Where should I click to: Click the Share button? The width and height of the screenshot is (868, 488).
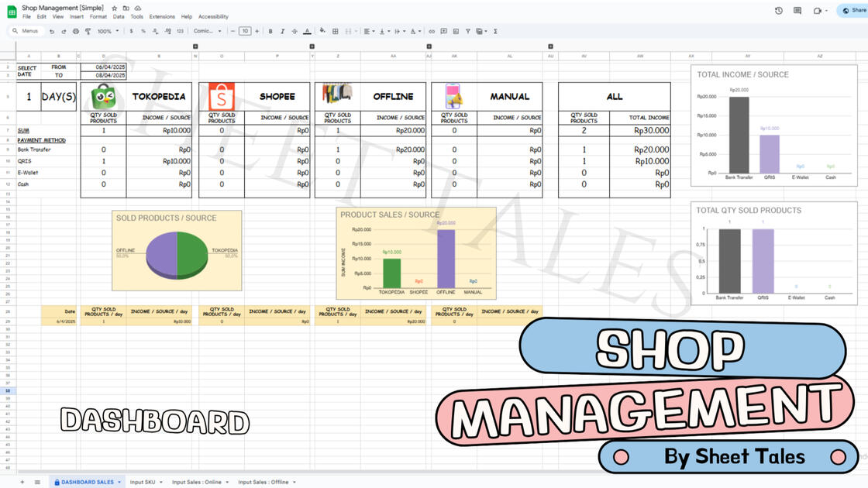tap(853, 11)
